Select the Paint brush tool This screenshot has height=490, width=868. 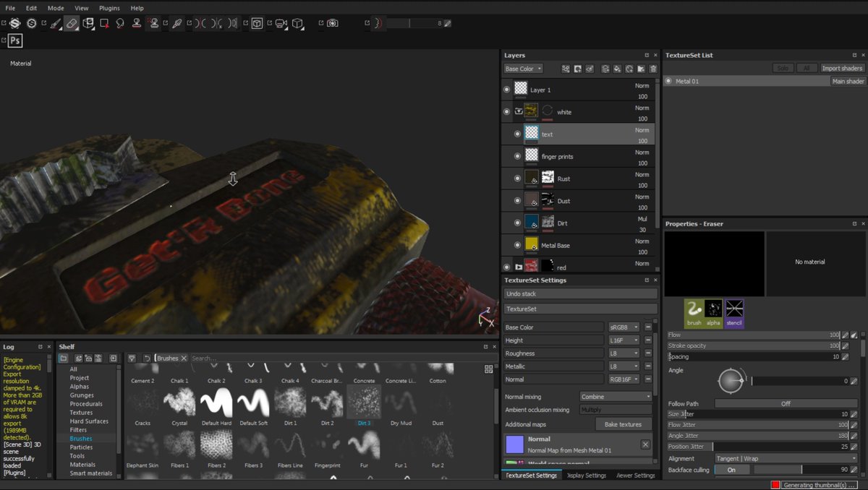[55, 23]
